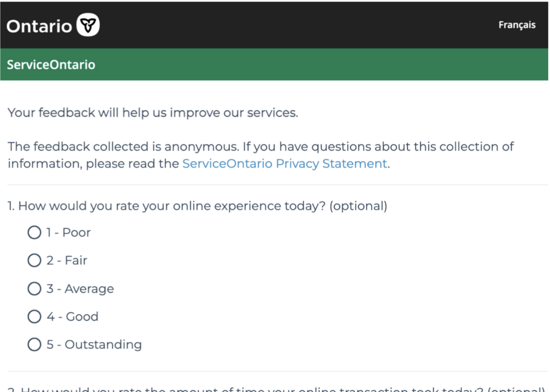Select the circular radio icon beside Poor
550x392 pixels.
point(34,233)
